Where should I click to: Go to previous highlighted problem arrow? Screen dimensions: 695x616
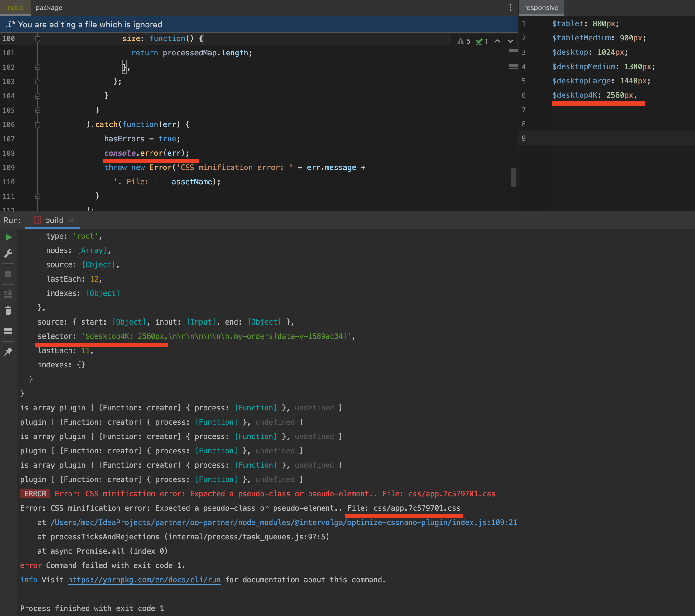tap(497, 41)
